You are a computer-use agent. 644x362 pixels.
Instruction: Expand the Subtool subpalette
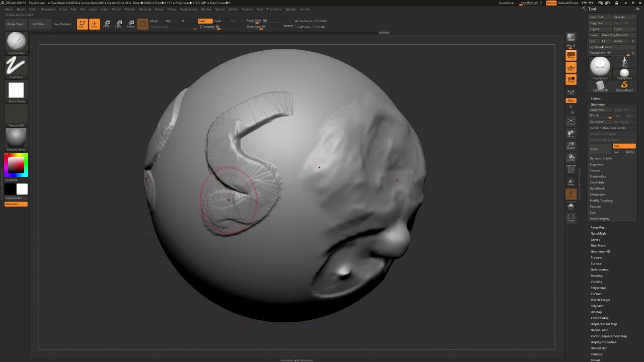click(x=596, y=99)
